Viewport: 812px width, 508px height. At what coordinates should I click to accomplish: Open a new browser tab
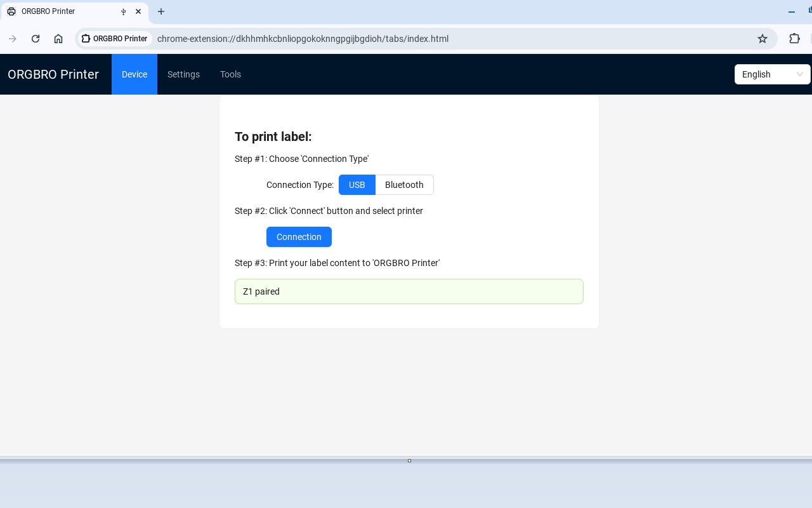click(161, 11)
